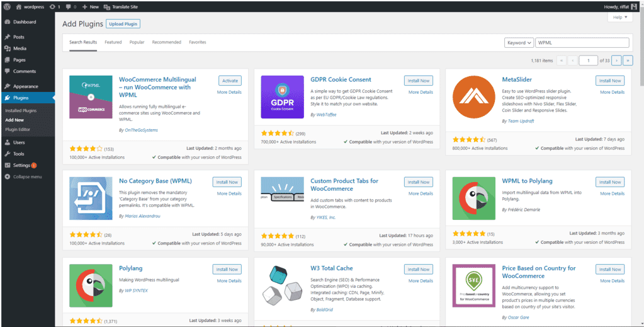Image resolution: width=644 pixels, height=327 pixels.
Task: Click the Polylang plugin parrot icon
Action: coord(91,286)
